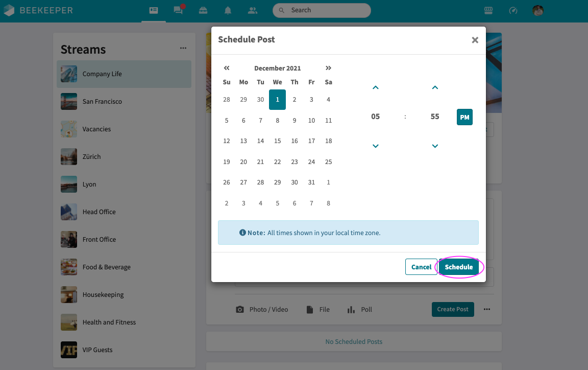Decrease the minutes with down arrow

click(435, 146)
